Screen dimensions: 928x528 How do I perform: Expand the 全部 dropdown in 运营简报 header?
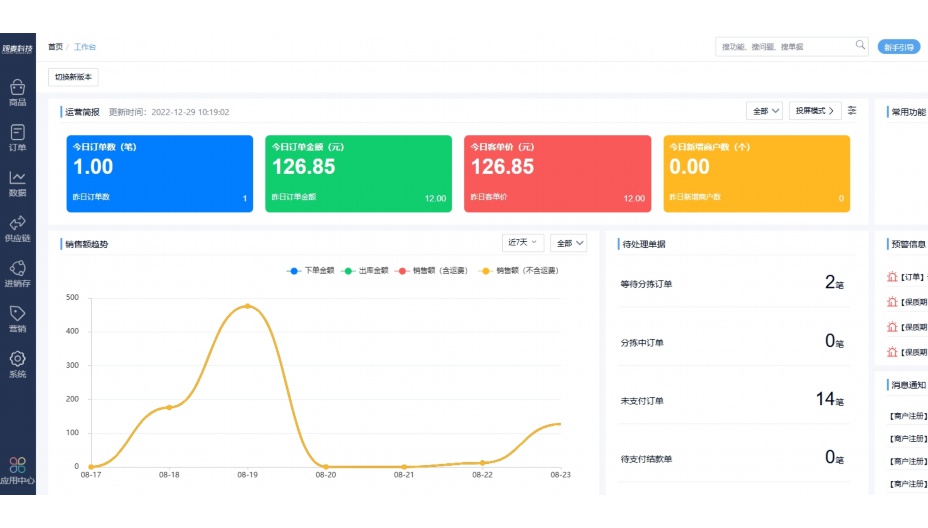click(764, 111)
